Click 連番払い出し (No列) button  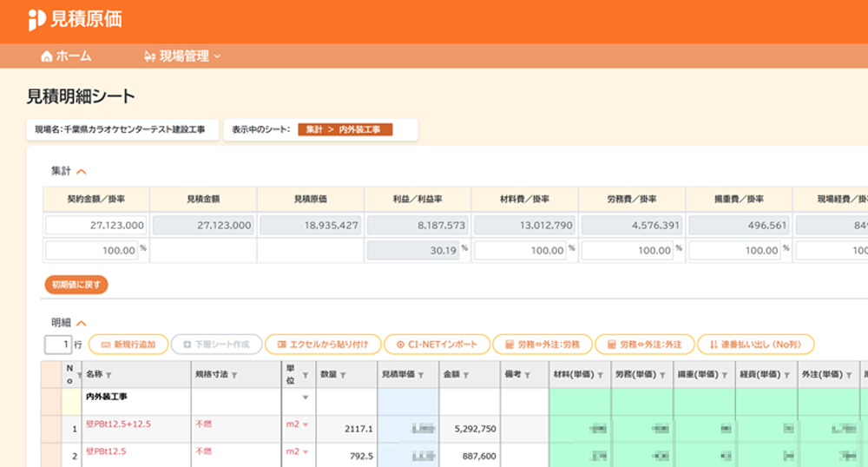coord(756,344)
